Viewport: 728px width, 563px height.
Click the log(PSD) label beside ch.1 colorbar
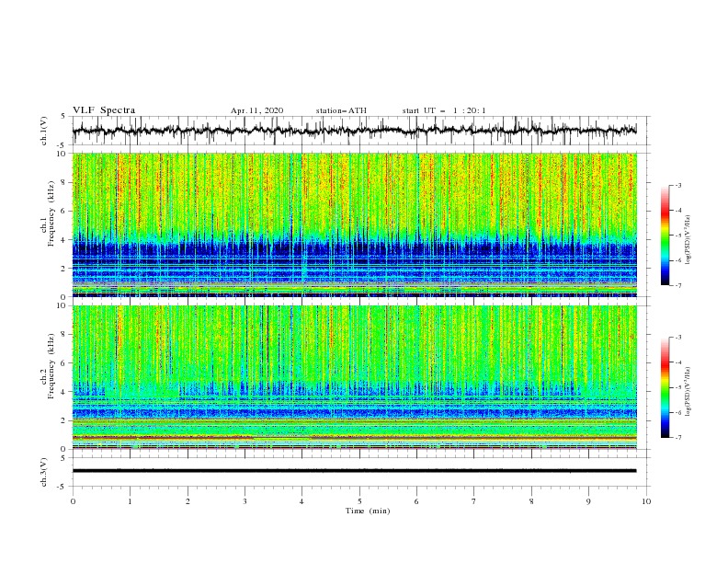pyautogui.click(x=688, y=240)
